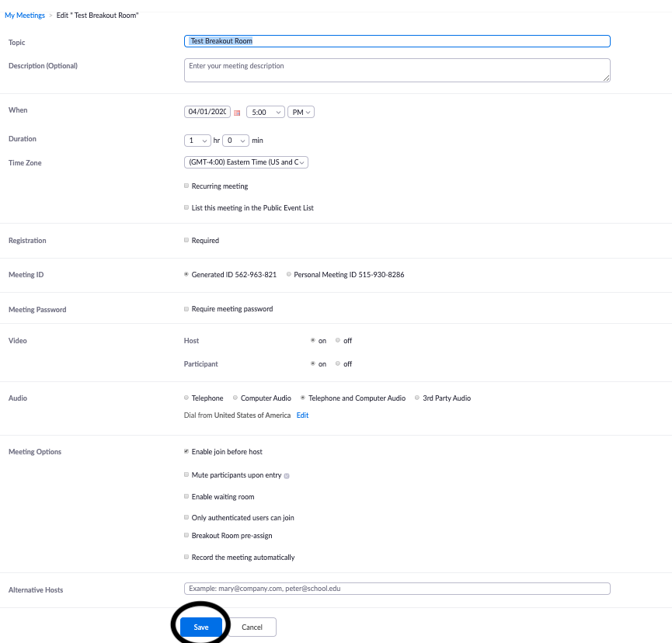The width and height of the screenshot is (672, 643).
Task: Click the mute participants info icon
Action: [x=287, y=476]
